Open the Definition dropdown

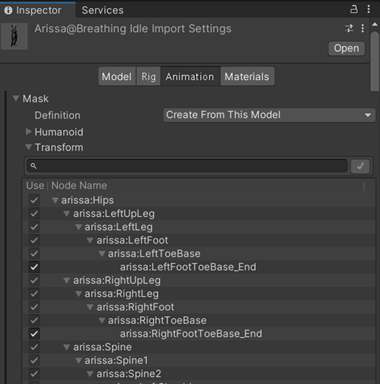(x=269, y=115)
